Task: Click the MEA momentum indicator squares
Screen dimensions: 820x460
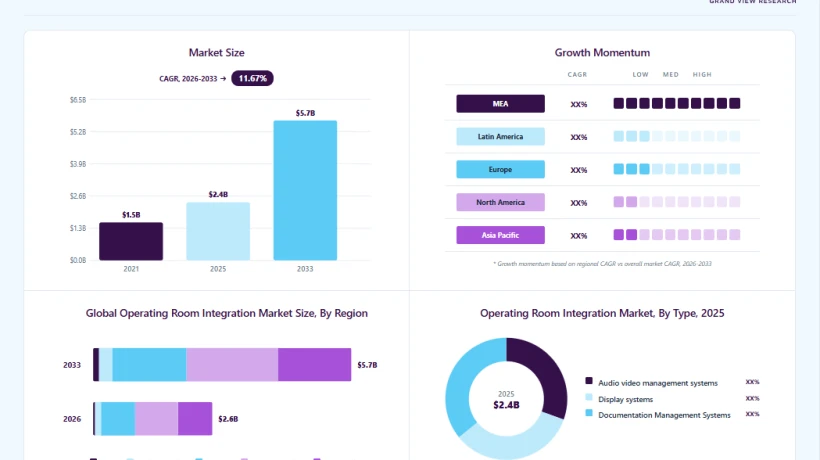Action: point(677,104)
